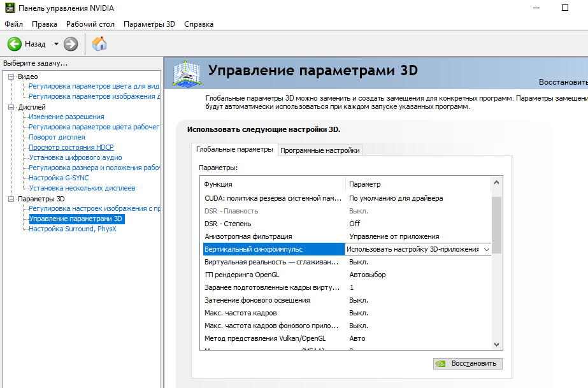This screenshot has width=588, height=388.
Task: Open the Правка menu
Action: [45, 24]
